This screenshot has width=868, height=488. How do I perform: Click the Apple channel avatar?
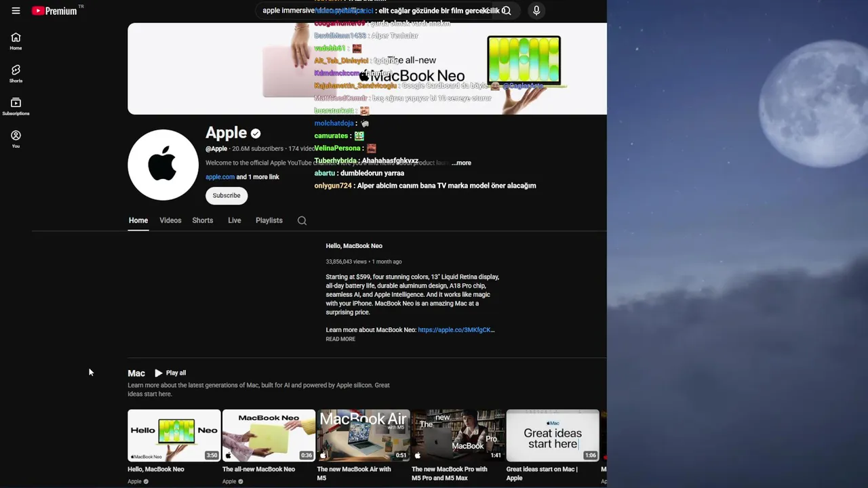click(163, 165)
